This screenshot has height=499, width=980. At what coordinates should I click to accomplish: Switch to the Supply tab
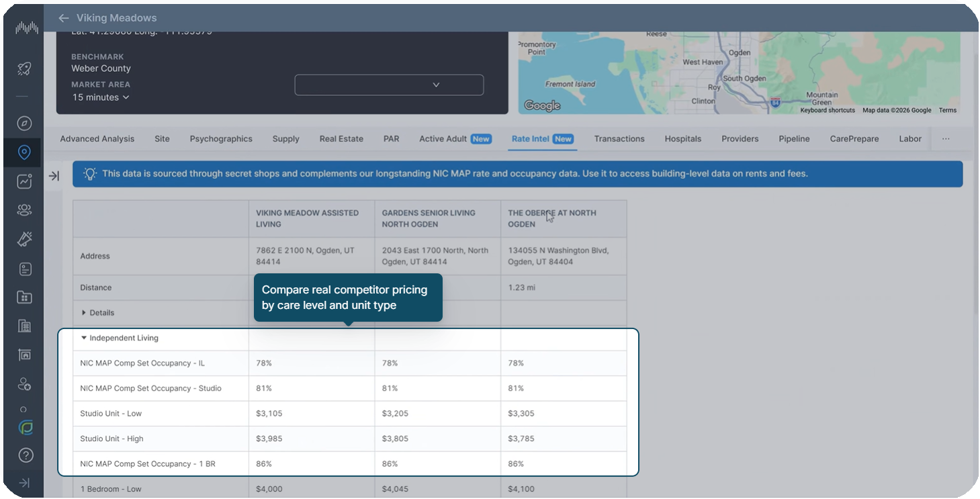point(285,139)
